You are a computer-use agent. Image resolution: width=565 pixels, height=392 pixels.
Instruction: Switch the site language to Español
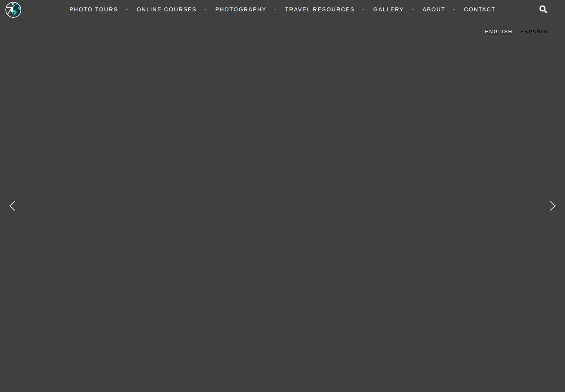535,32
